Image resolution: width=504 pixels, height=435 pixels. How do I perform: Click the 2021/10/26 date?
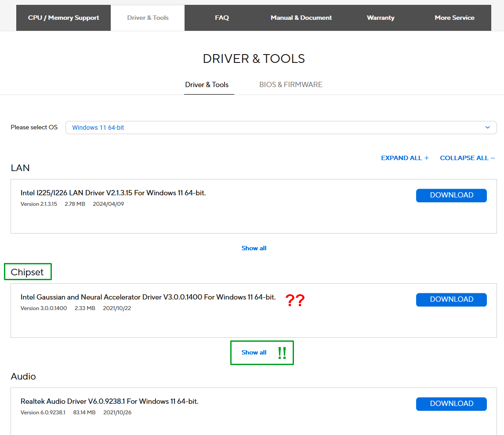117,413
